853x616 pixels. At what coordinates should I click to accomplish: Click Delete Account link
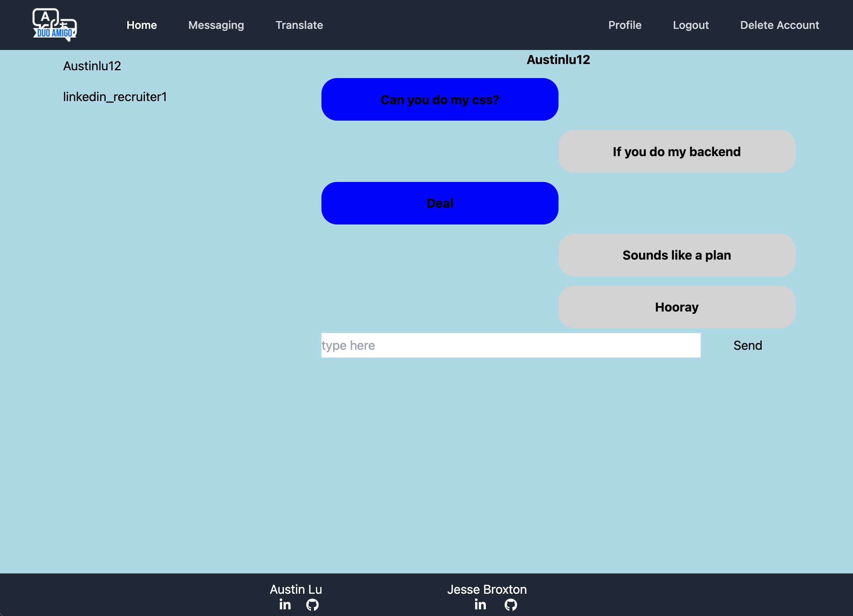[779, 25]
